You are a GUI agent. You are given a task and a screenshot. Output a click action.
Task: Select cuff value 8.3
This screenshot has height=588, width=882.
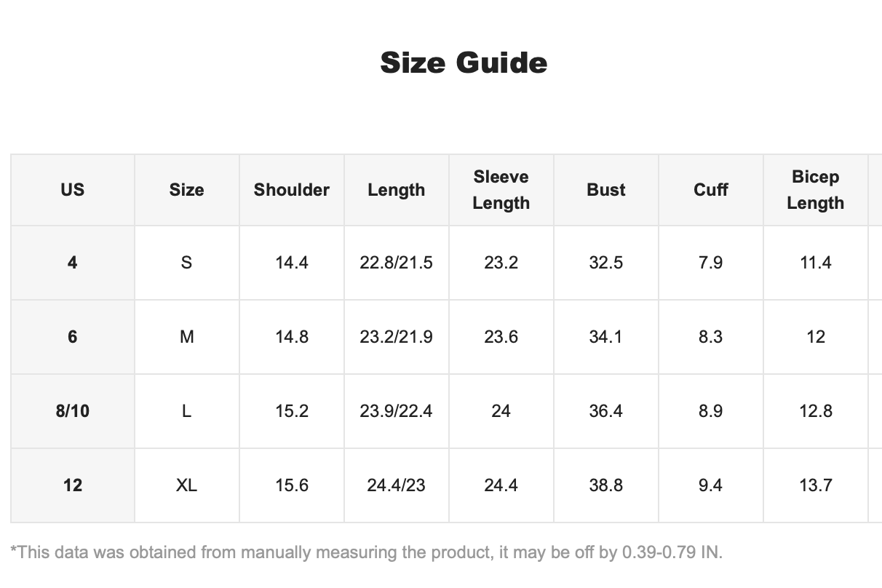[711, 337]
